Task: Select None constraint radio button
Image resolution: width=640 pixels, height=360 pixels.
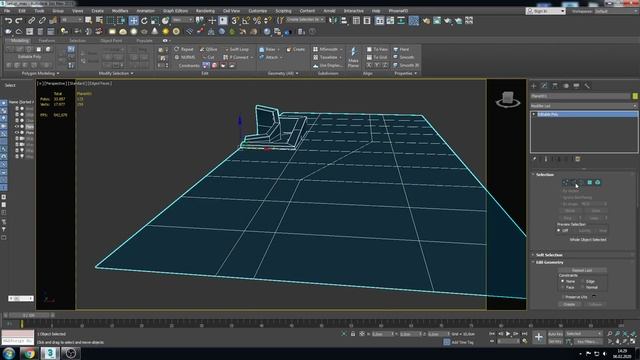Action: (562, 281)
